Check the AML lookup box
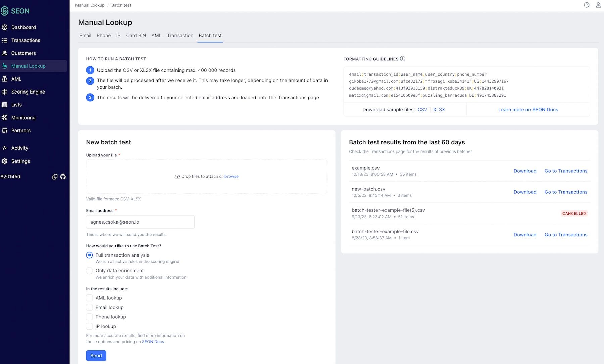The width and height of the screenshot is (604, 364). click(89, 298)
